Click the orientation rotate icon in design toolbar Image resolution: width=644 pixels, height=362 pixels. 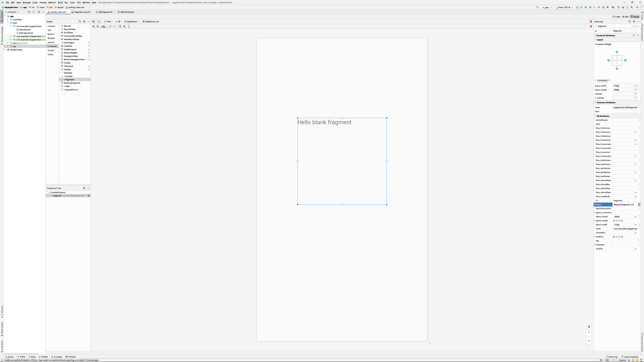(99, 21)
